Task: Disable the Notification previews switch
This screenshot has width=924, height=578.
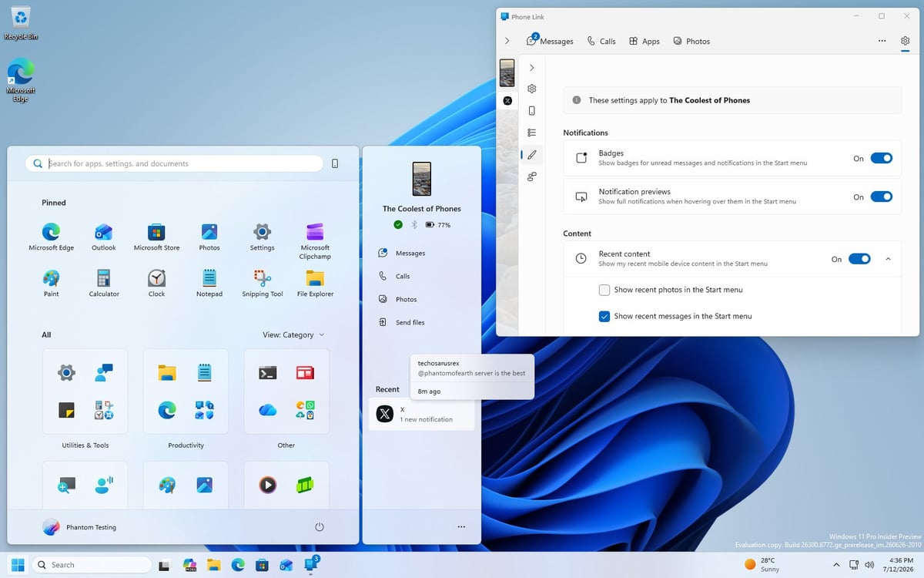Action: (x=881, y=197)
